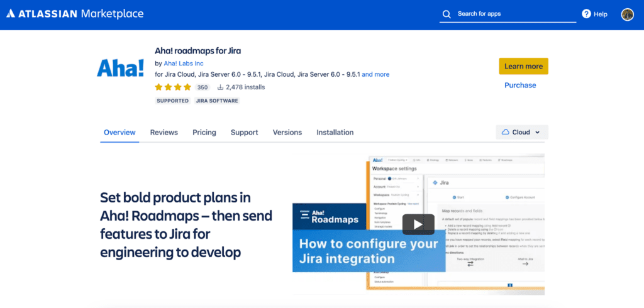Viewport: 644px width, 308px height.
Task: Click the 'Aha! roadmaps for Jira' title
Action: click(x=197, y=51)
